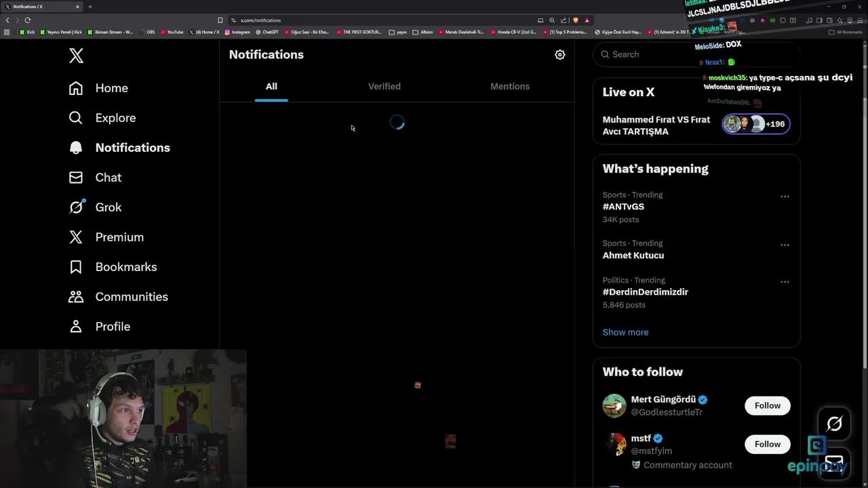The width and height of the screenshot is (868, 488).
Task: Open Instagram bookmark
Action: (237, 32)
